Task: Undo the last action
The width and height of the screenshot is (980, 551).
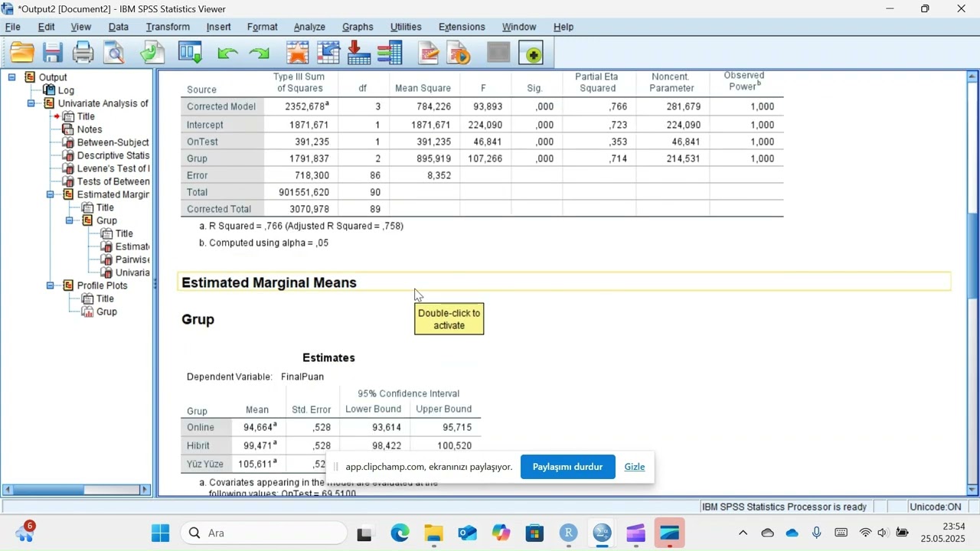Action: (x=227, y=54)
